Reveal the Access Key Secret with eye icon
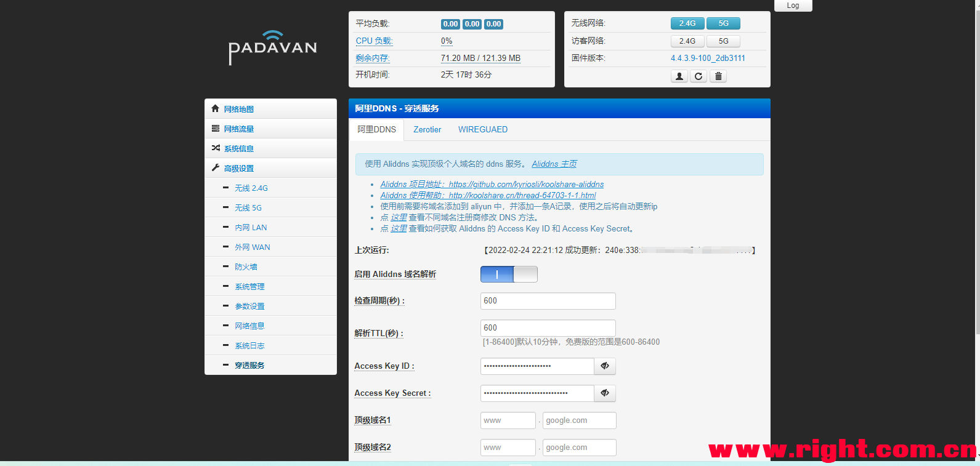This screenshot has width=980, height=466. [x=605, y=393]
